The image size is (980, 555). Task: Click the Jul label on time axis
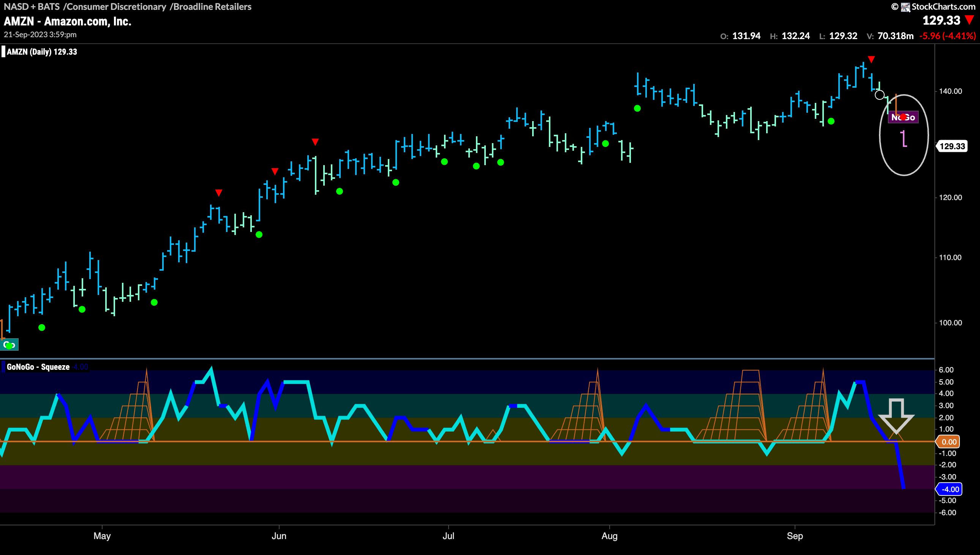(449, 536)
